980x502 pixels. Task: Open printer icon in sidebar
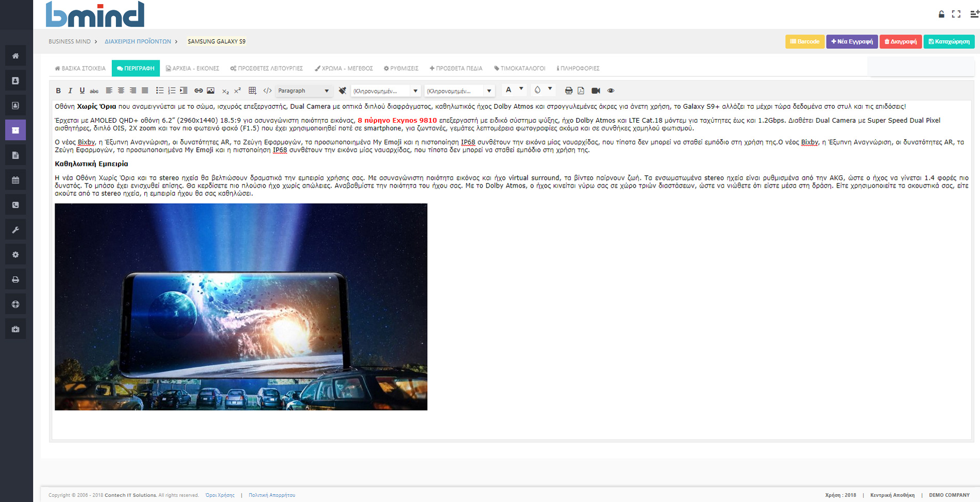click(x=15, y=279)
